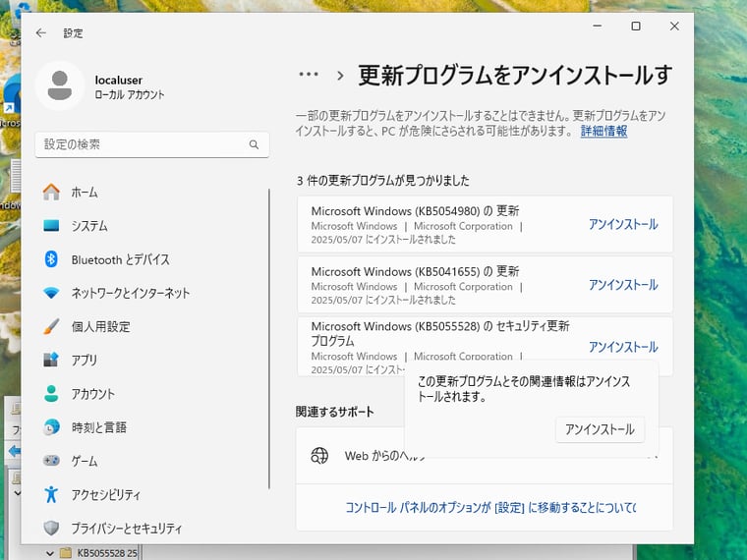Screen dimensions: 747x560
Task: Maximize the 設定 window
Action: click(x=636, y=27)
